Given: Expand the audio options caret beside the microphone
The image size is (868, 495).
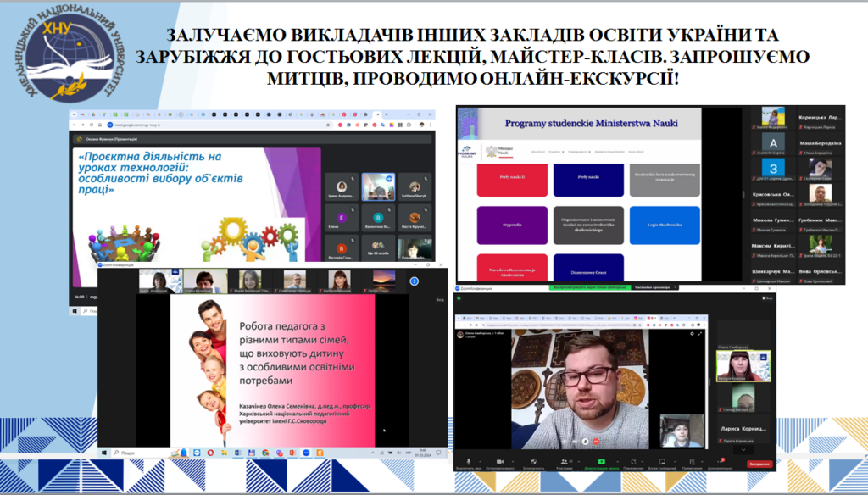Looking at the screenshot, I should (480, 460).
